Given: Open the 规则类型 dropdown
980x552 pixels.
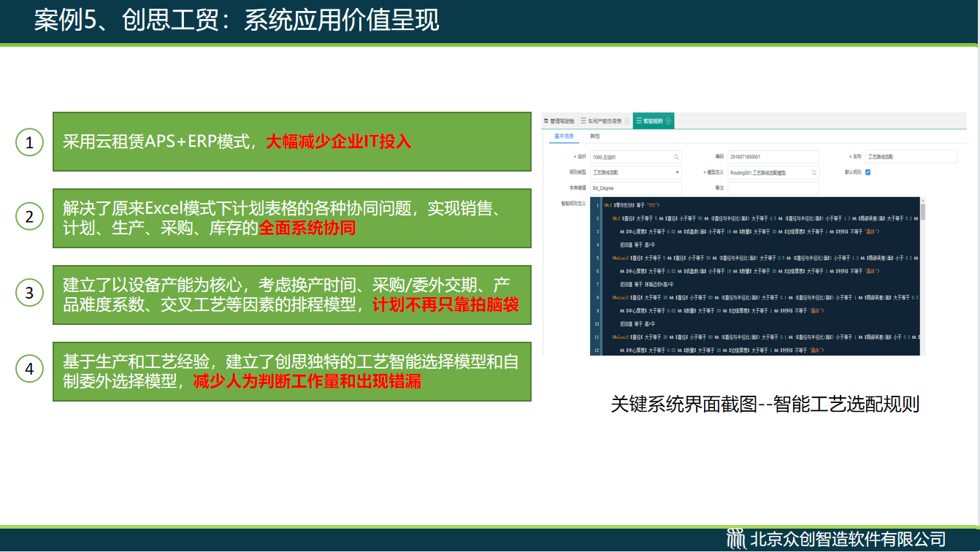Looking at the screenshot, I should pos(635,172).
